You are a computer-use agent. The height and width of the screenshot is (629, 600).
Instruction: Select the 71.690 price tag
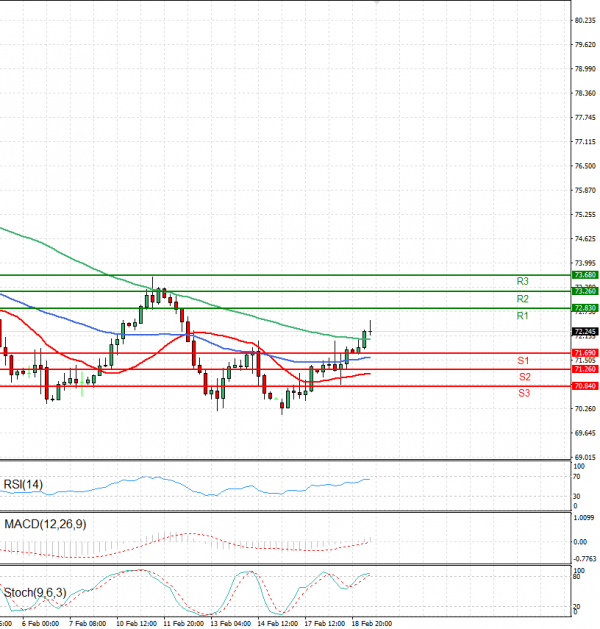[585, 353]
